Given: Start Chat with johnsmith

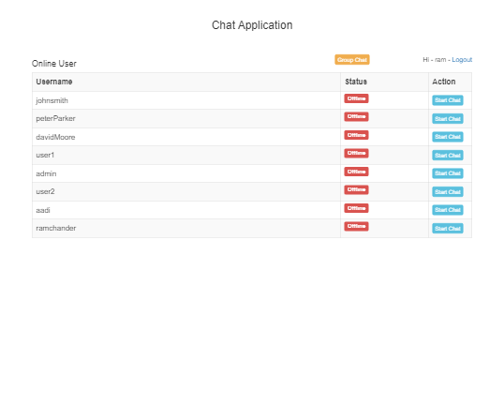Looking at the screenshot, I should coord(448,100).
